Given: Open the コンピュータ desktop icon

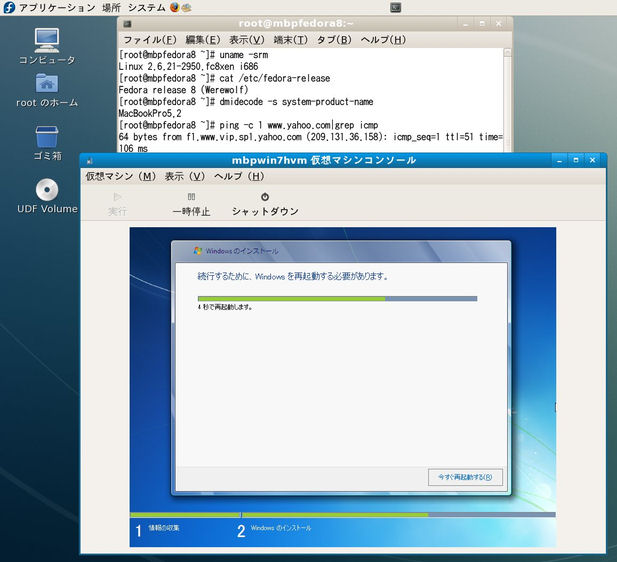Looking at the screenshot, I should click(47, 46).
